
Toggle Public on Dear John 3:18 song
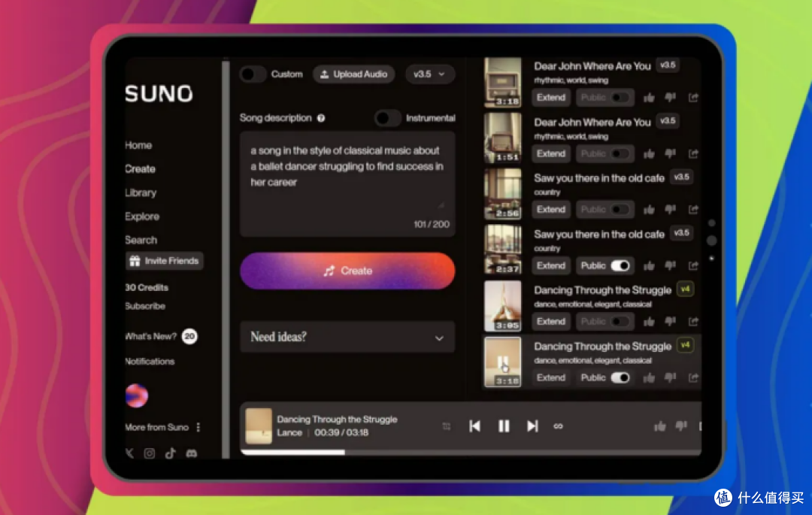(x=620, y=97)
